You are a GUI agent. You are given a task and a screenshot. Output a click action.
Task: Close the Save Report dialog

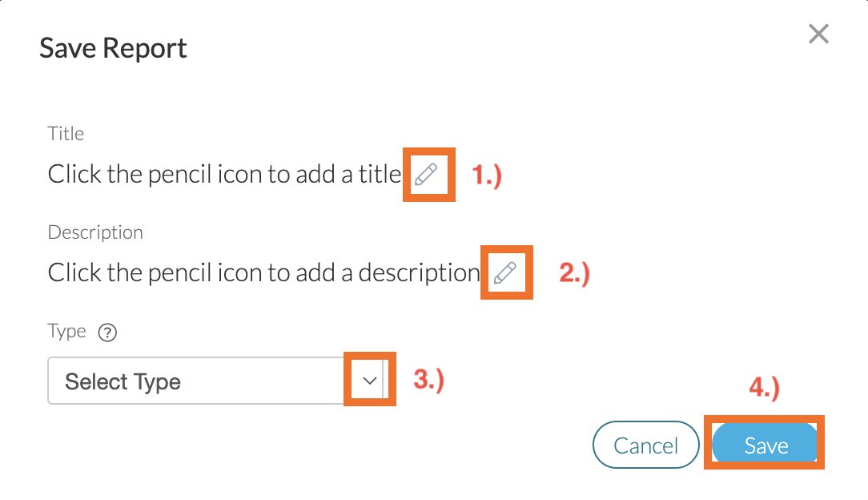[818, 34]
